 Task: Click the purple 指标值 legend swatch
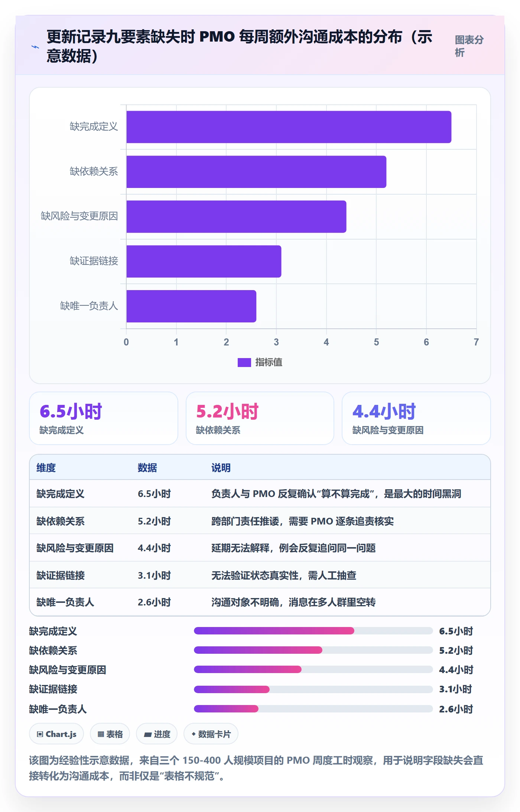coord(244,362)
